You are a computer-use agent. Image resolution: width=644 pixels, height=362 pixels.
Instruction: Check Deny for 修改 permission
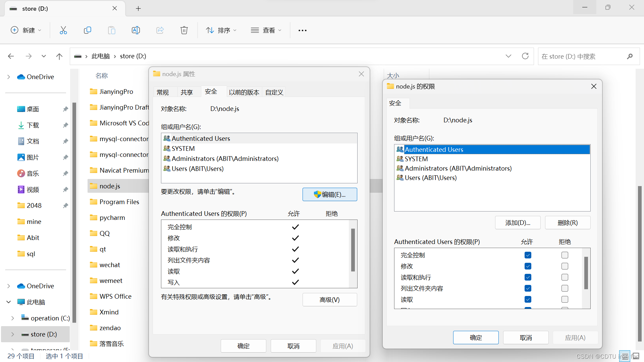coord(565,266)
